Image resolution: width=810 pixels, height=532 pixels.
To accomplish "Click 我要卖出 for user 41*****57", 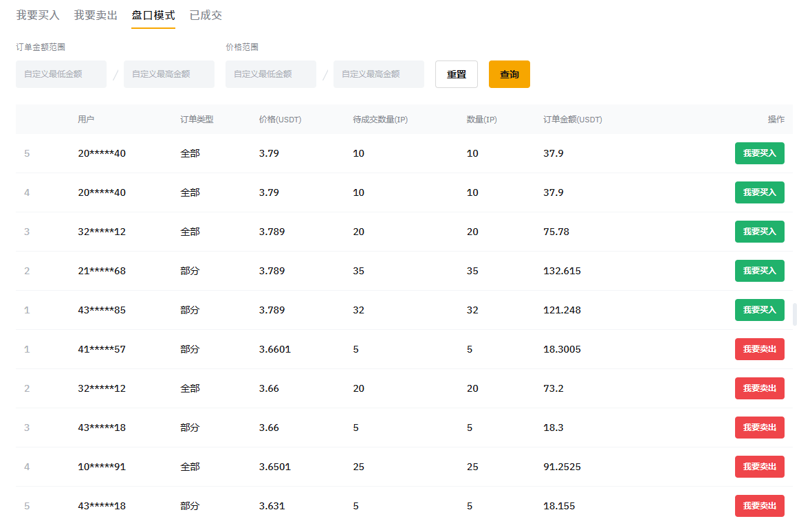I will tap(759, 349).
